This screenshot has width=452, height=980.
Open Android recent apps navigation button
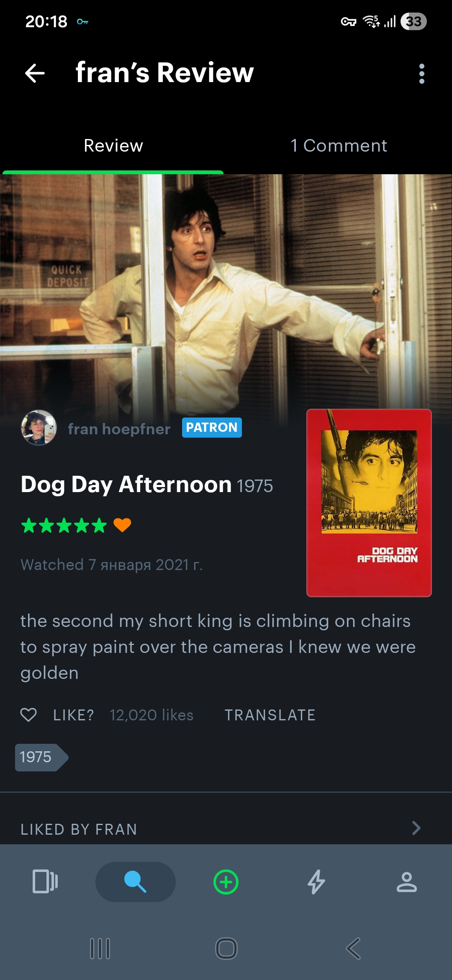click(x=100, y=949)
